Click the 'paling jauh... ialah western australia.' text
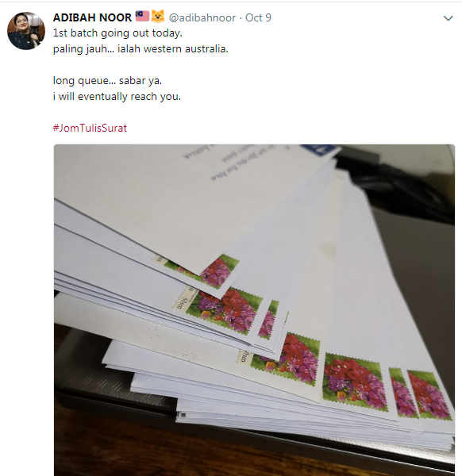Image resolution: width=462 pixels, height=476 pixels. tap(141, 49)
